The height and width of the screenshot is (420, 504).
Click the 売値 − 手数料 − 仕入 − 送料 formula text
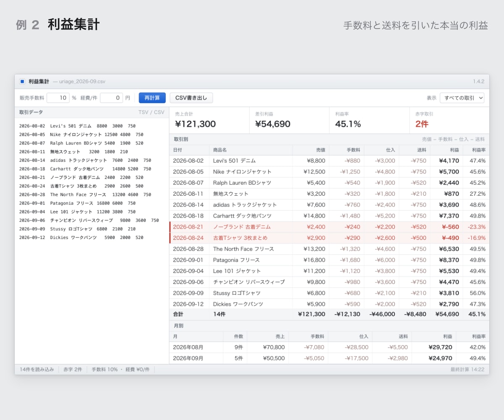pyautogui.click(x=453, y=139)
